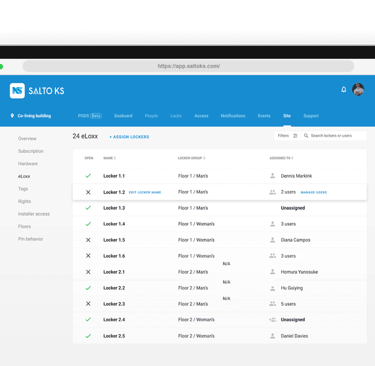Switch to the Notifications tab

pyautogui.click(x=233, y=116)
